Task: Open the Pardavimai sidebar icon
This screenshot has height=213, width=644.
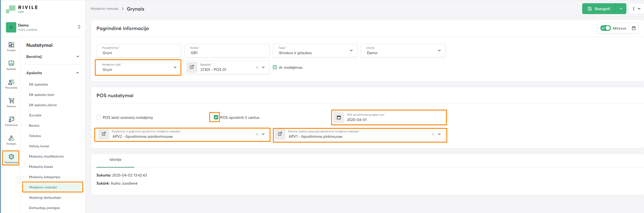Action: pyautogui.click(x=11, y=121)
